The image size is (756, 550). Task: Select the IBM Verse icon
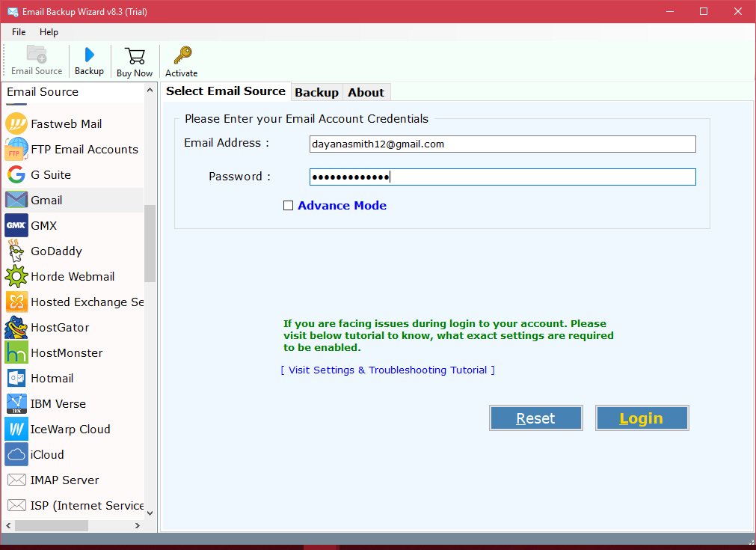(x=16, y=404)
